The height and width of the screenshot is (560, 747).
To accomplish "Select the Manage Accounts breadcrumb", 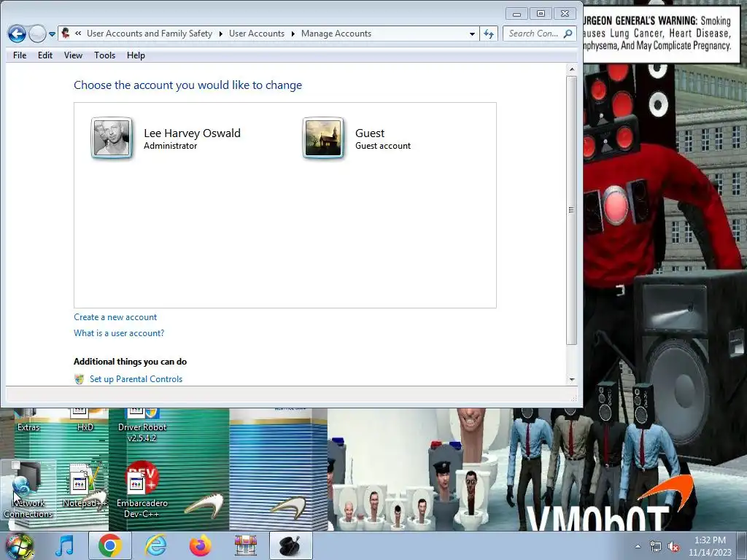I will [x=336, y=34].
